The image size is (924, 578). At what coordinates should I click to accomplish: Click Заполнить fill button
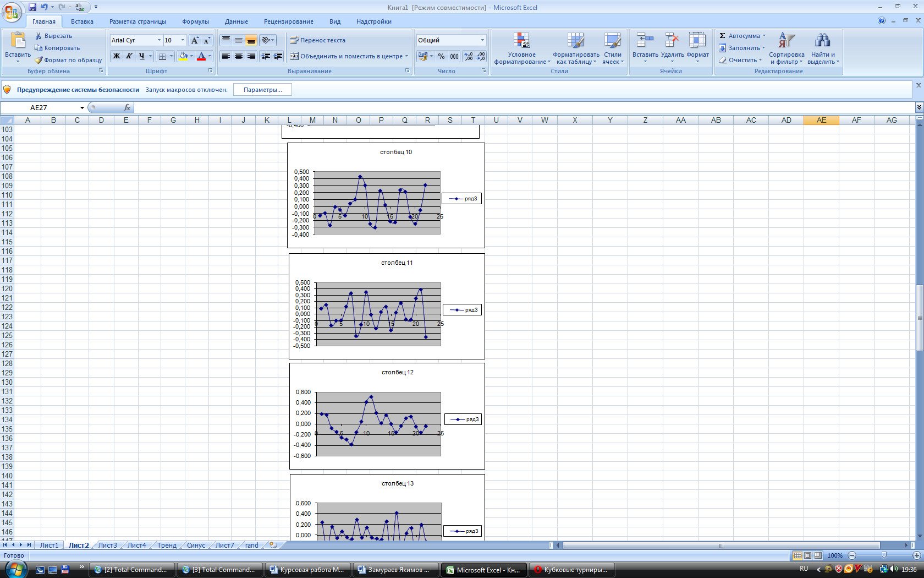[741, 48]
